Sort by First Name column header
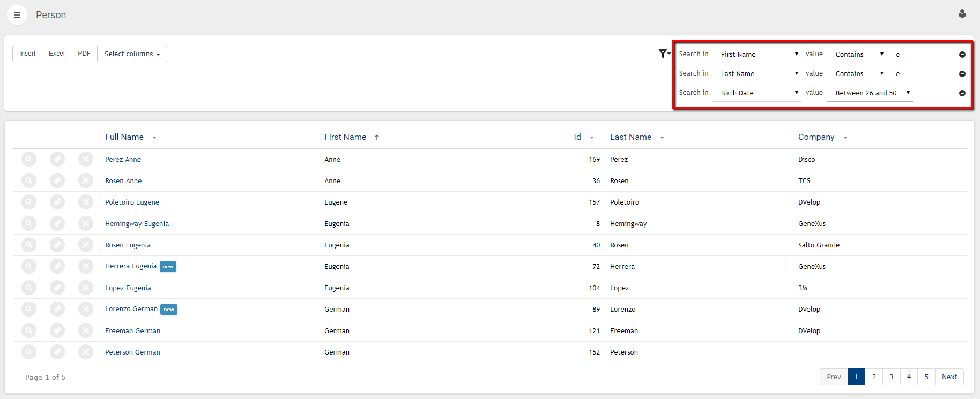Screen dimensions: 980x399 pos(345,137)
